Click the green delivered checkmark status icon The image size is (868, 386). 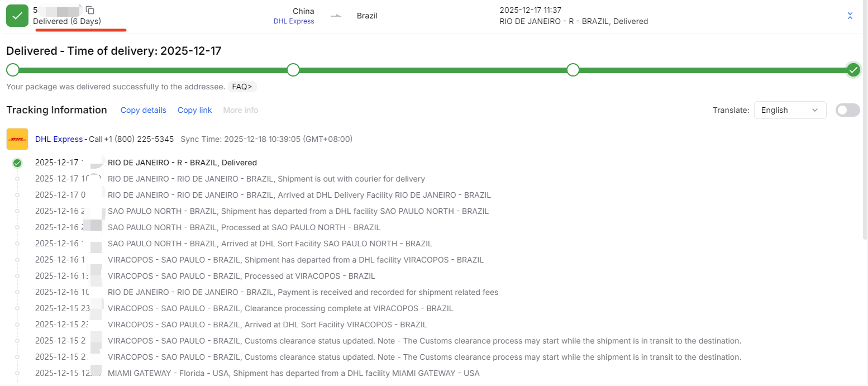pyautogui.click(x=17, y=16)
